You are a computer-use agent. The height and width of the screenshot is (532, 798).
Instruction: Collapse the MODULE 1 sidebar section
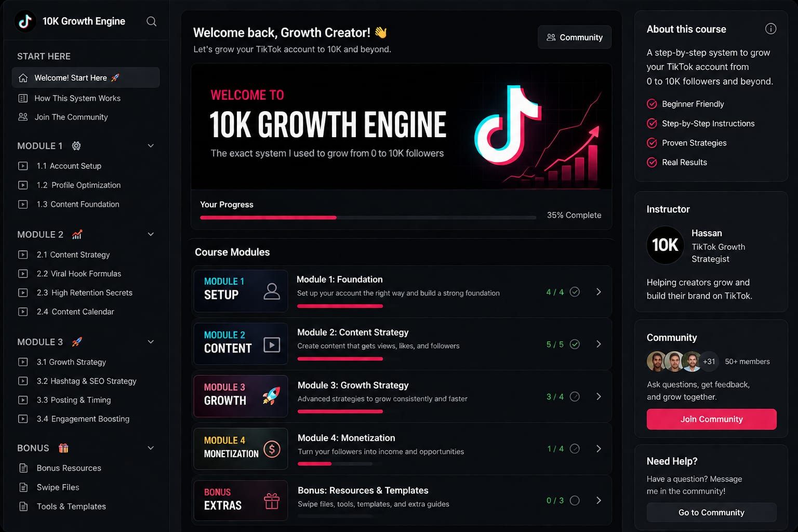pyautogui.click(x=151, y=146)
